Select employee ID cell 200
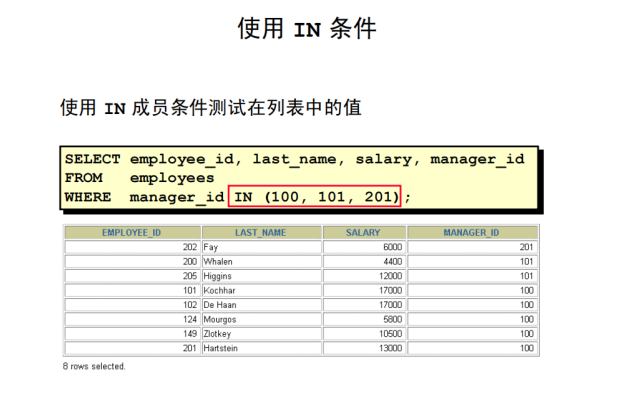 coord(132,262)
